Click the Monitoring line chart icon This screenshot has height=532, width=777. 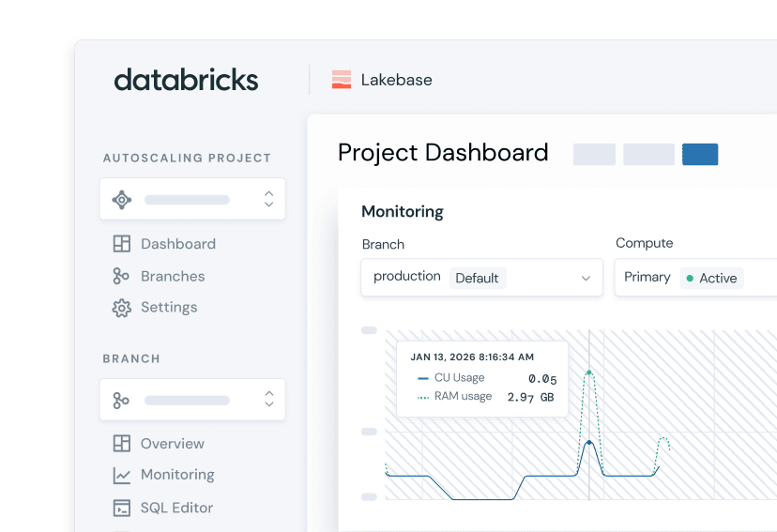[x=121, y=476]
